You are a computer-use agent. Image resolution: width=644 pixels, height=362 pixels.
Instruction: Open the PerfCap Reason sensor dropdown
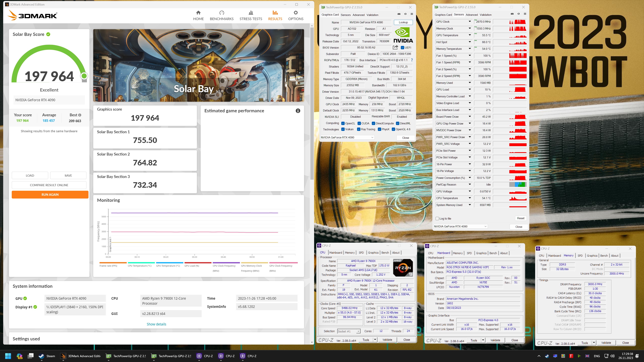click(x=470, y=185)
